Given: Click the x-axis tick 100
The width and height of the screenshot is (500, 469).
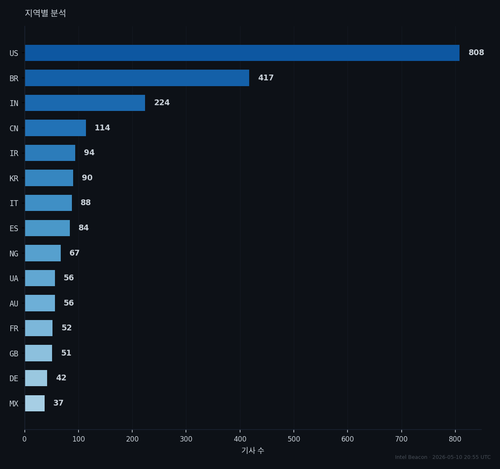Looking at the screenshot, I should [x=79, y=439].
